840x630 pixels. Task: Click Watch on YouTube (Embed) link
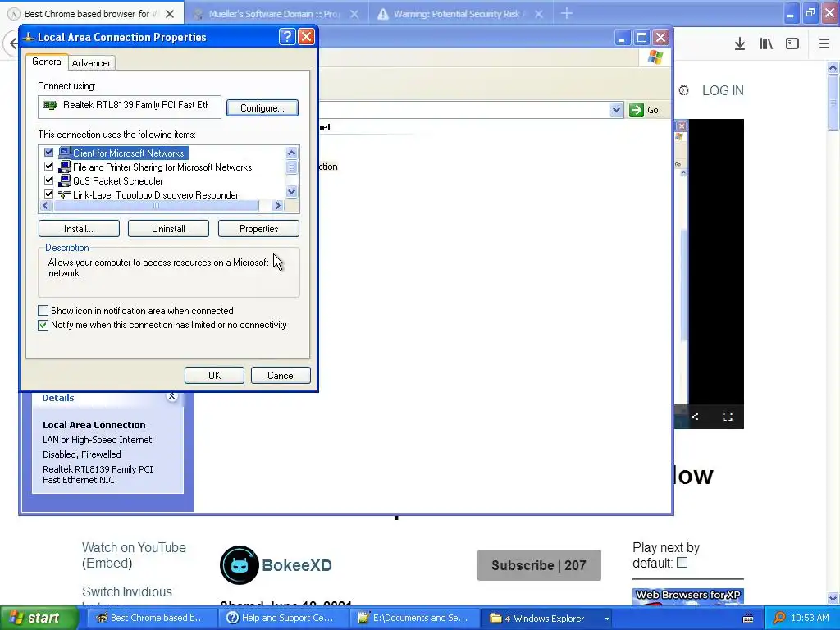pyautogui.click(x=134, y=555)
